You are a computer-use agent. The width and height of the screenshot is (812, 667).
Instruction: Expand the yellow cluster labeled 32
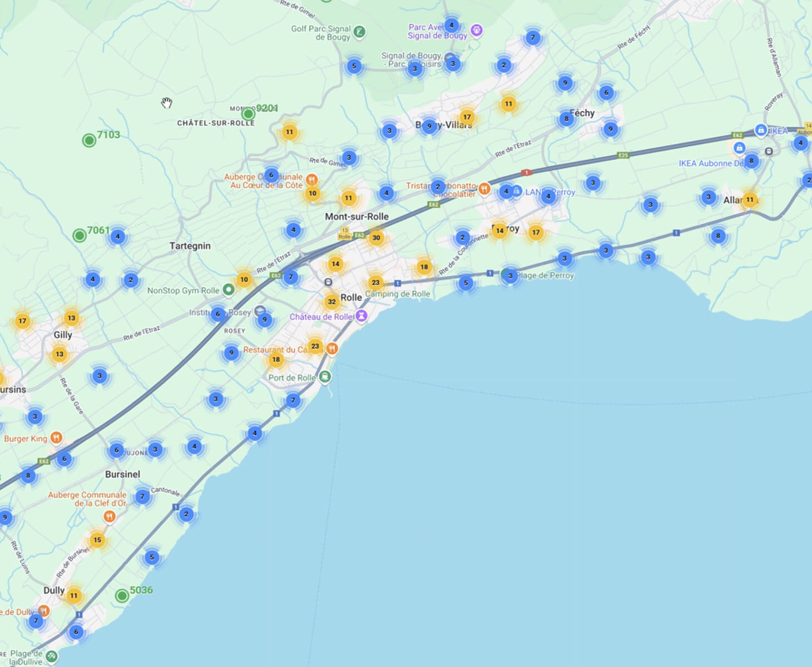[x=331, y=302]
